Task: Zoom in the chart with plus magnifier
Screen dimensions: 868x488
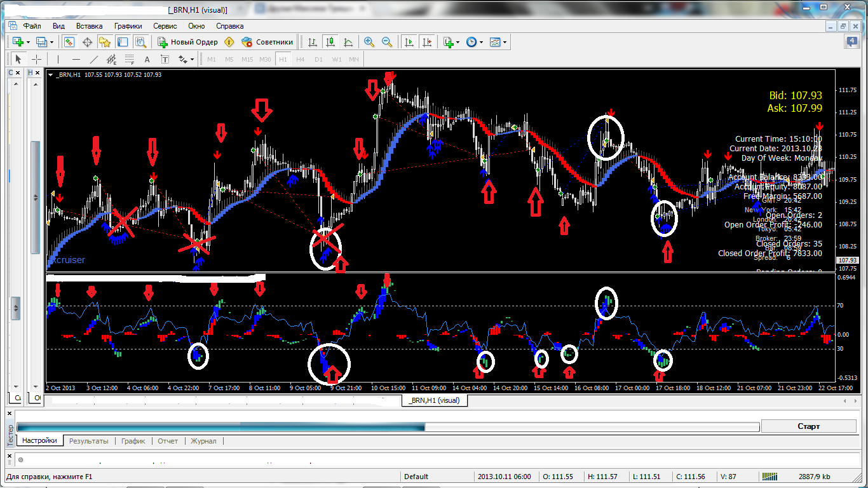Action: tap(369, 42)
